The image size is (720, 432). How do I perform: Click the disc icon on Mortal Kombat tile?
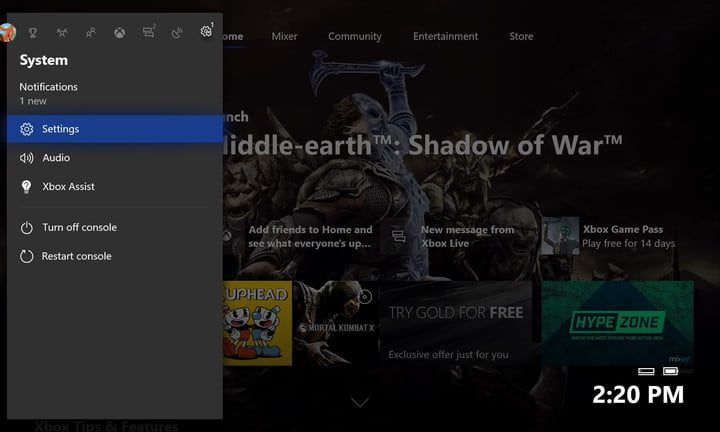pos(365,297)
